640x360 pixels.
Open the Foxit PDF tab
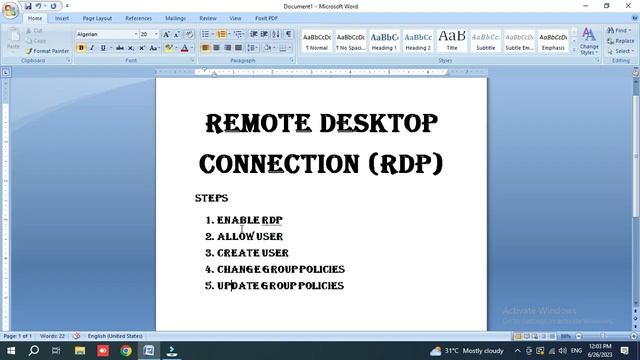(266, 18)
